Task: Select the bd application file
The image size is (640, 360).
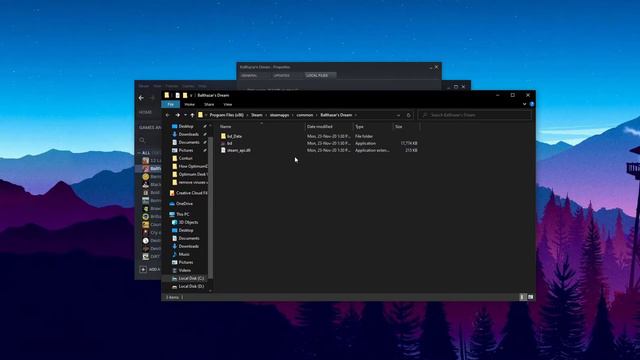Action: 227,143
